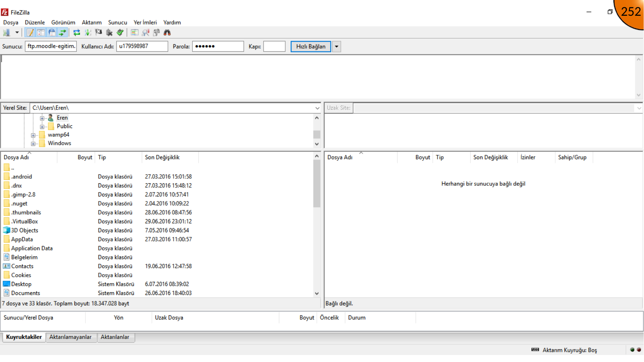Sort local files by Tip column

point(119,157)
